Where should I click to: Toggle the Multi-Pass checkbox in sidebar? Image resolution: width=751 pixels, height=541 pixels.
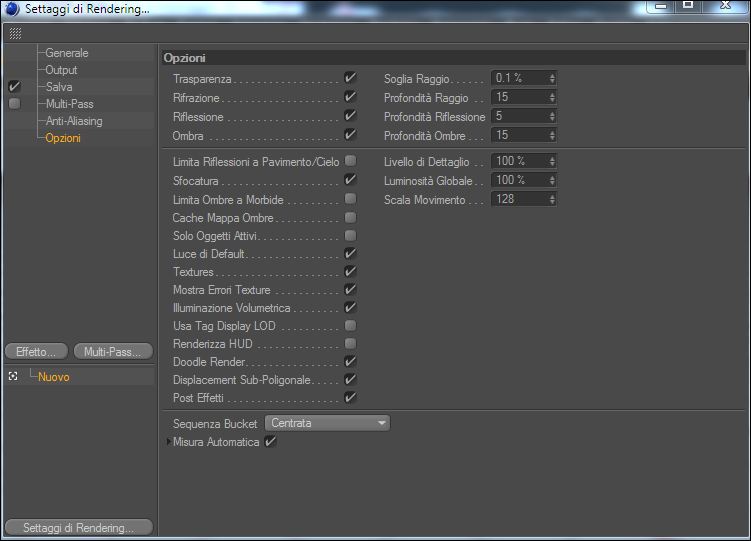pyautogui.click(x=14, y=103)
